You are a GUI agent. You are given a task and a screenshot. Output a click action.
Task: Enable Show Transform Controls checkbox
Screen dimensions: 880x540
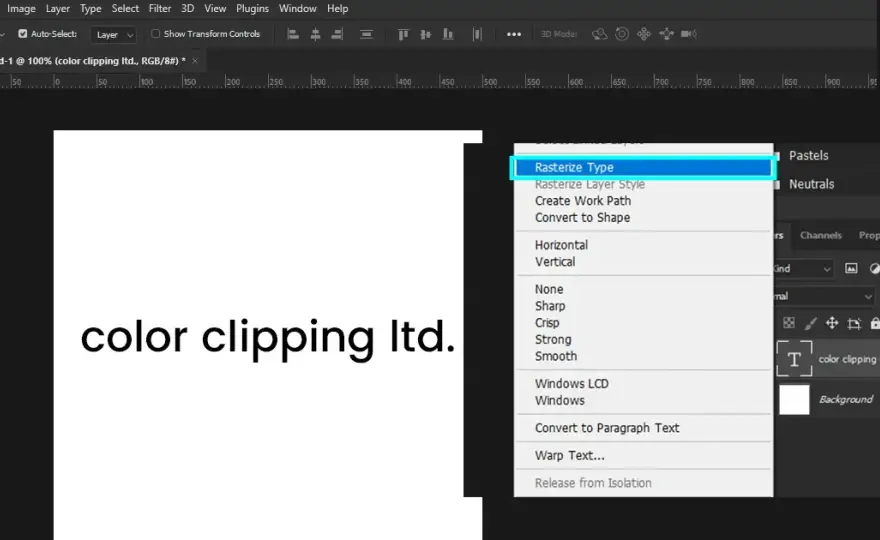(x=155, y=34)
